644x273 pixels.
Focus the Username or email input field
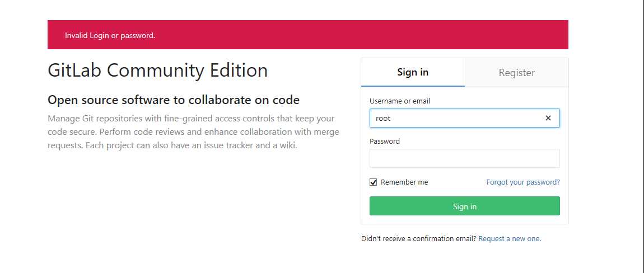pos(454,118)
